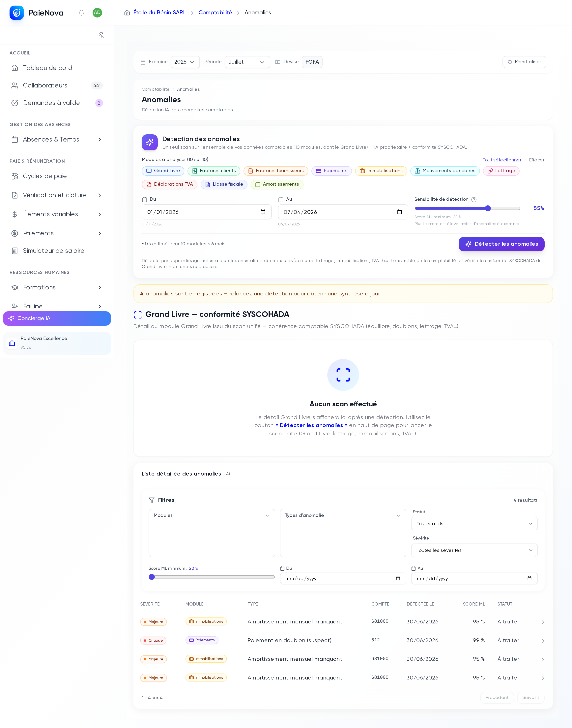Viewport: 572px width, 728px height.
Task: Open the AD user avatar
Action: (x=97, y=13)
